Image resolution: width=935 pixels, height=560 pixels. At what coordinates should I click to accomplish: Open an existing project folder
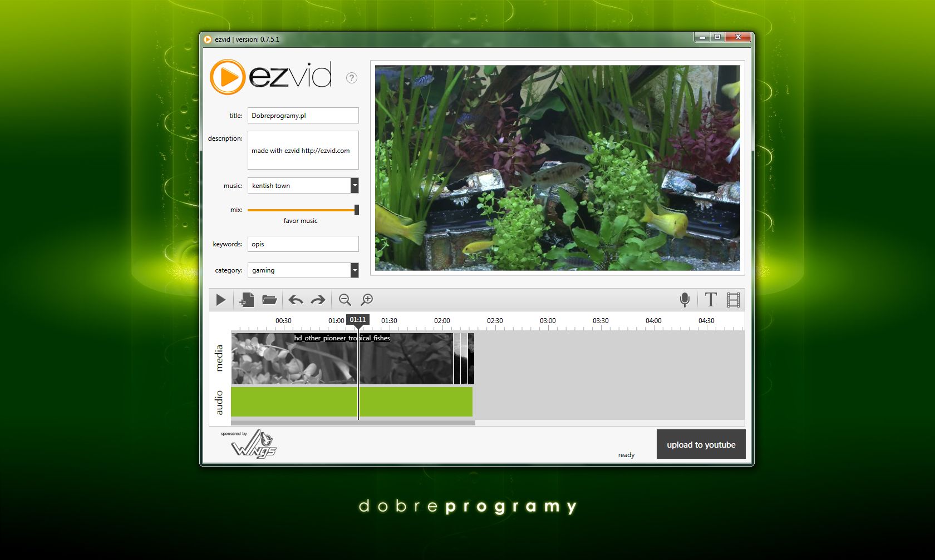coord(269,300)
